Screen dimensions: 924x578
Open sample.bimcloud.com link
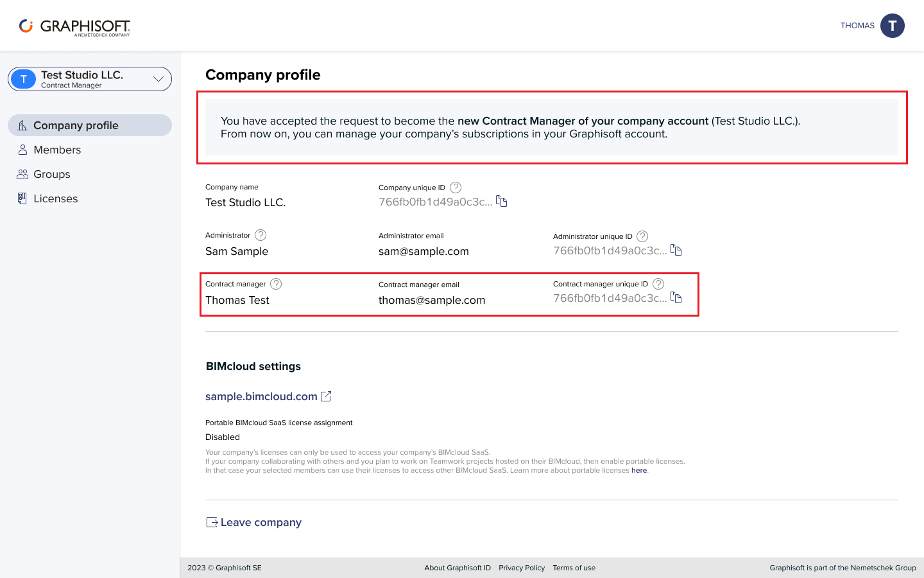click(x=261, y=396)
